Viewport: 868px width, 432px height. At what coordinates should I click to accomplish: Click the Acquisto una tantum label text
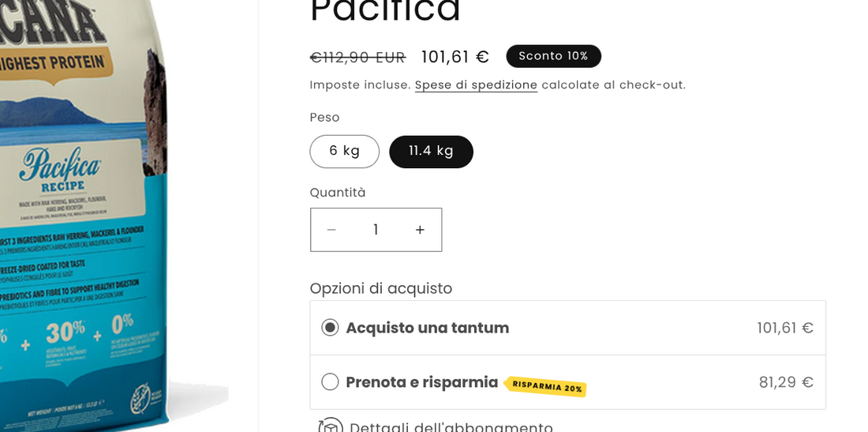[x=427, y=328]
